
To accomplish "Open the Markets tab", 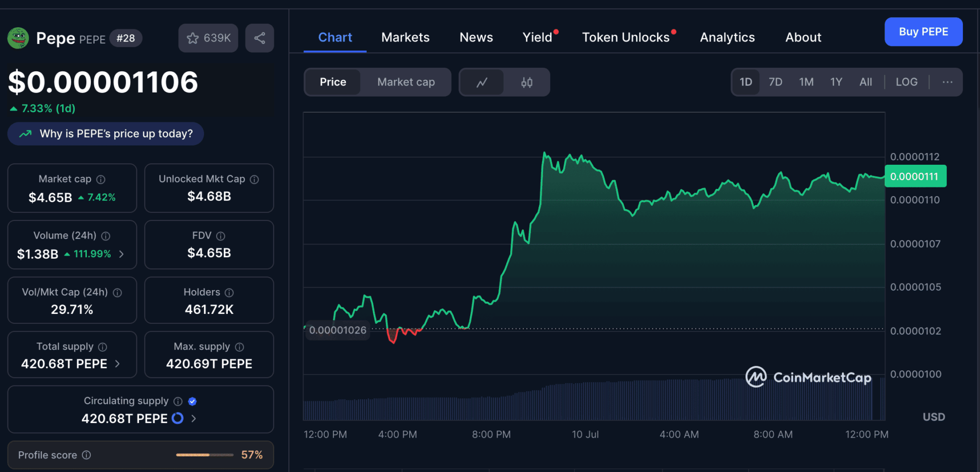I will click(405, 37).
